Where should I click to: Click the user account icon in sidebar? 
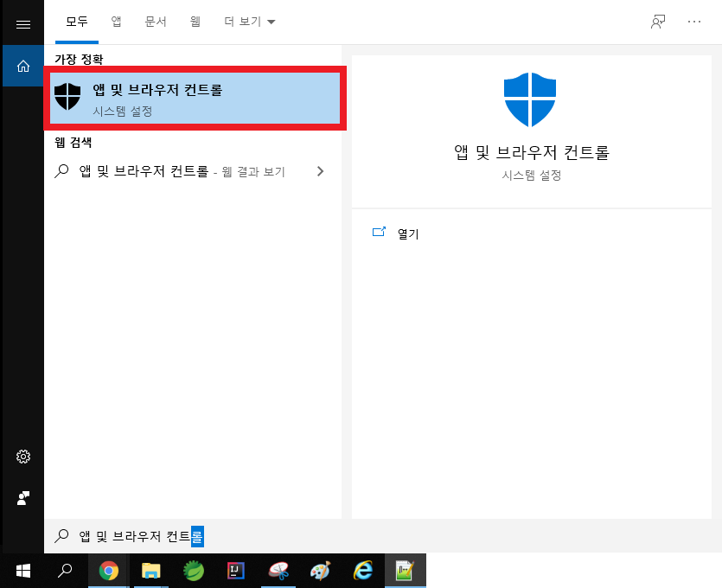pos(23,498)
